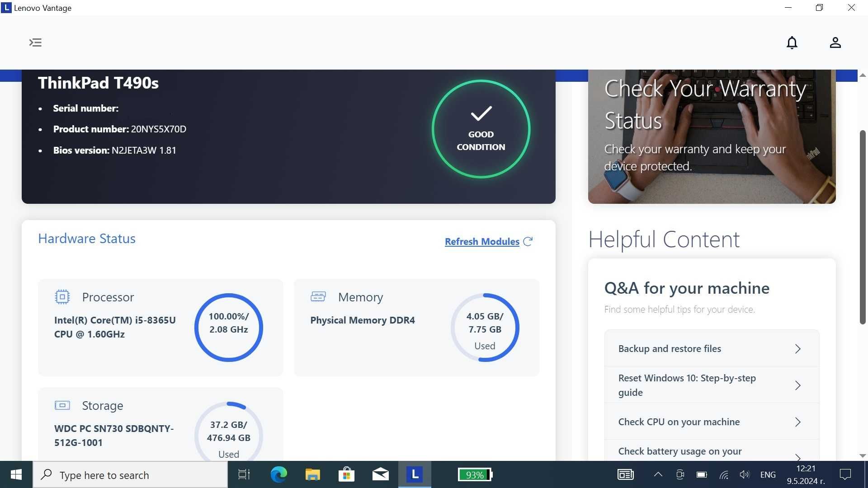Expand the chevron for Backup and restore files
Image resolution: width=868 pixels, height=488 pixels.
point(797,349)
